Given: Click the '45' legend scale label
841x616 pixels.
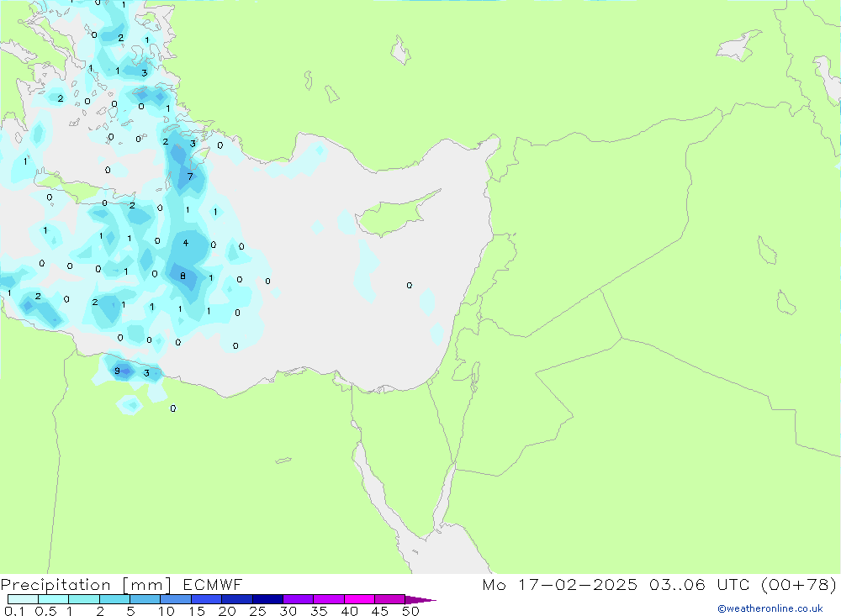Looking at the screenshot, I should (380, 611).
